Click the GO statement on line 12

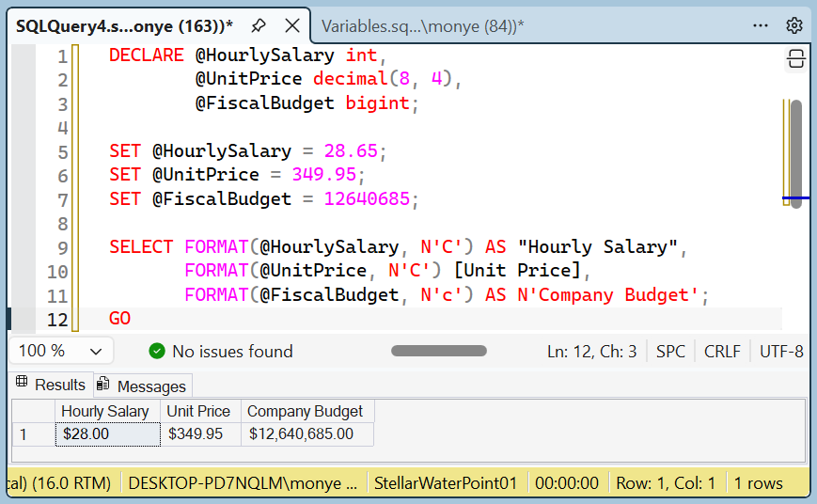tap(119, 319)
